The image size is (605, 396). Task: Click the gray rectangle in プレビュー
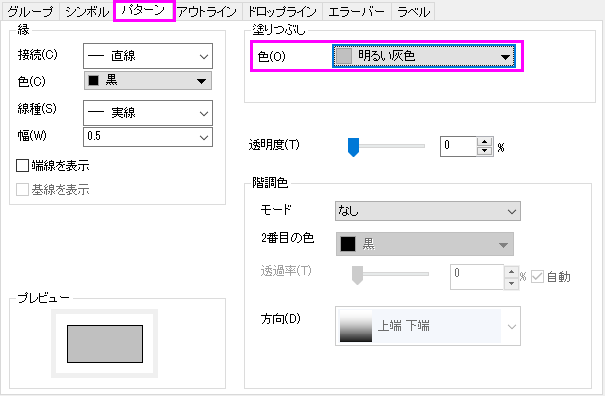(x=105, y=344)
